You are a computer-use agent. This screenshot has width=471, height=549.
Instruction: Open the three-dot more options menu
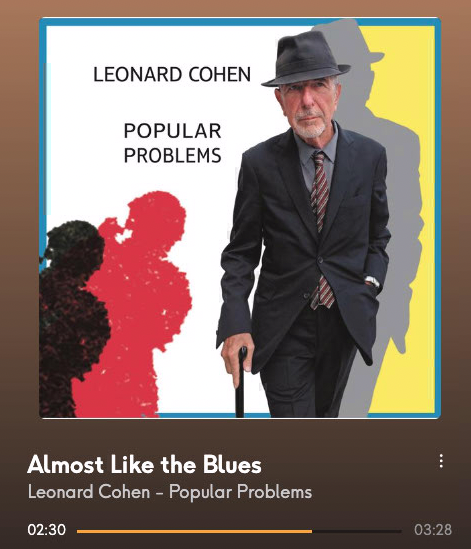pyautogui.click(x=441, y=461)
